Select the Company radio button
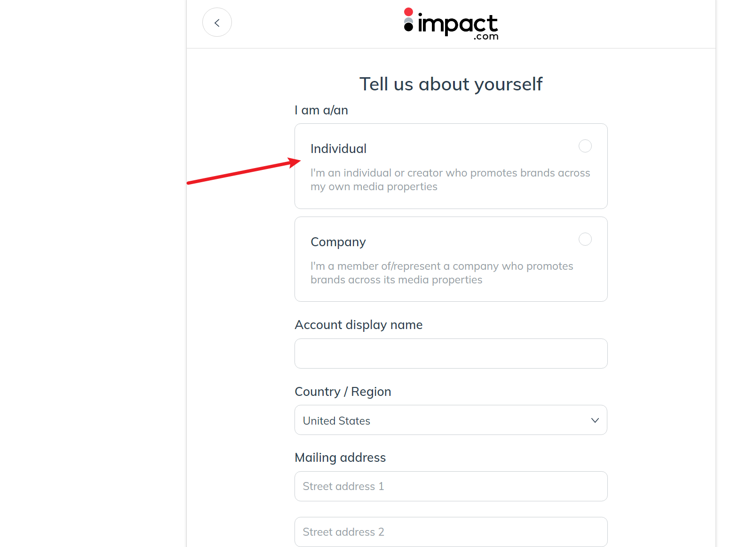The width and height of the screenshot is (756, 547). pyautogui.click(x=585, y=239)
